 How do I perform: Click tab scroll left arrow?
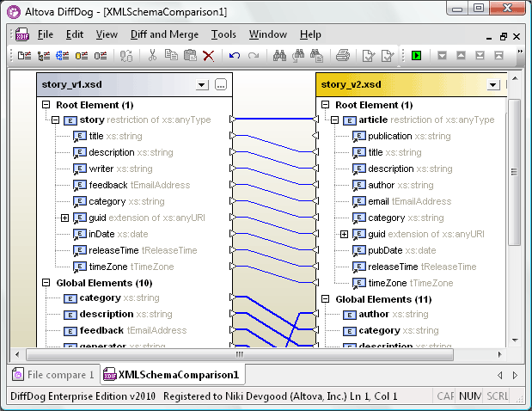(x=499, y=375)
